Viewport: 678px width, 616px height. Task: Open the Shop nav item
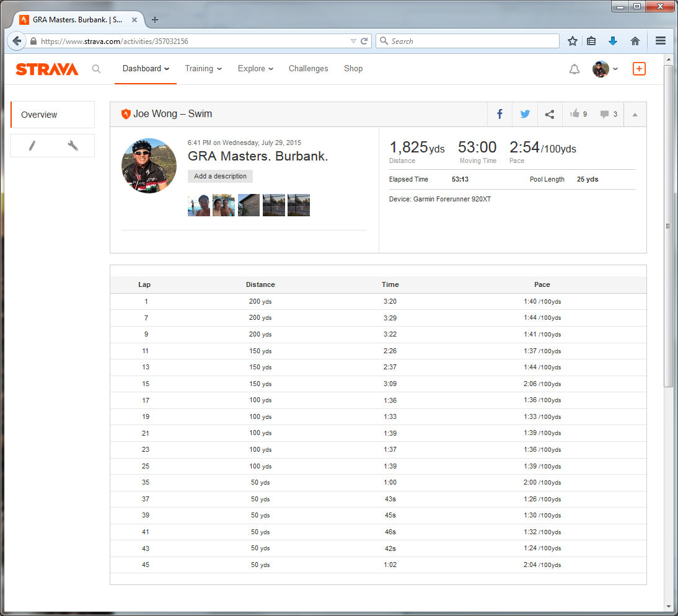353,69
